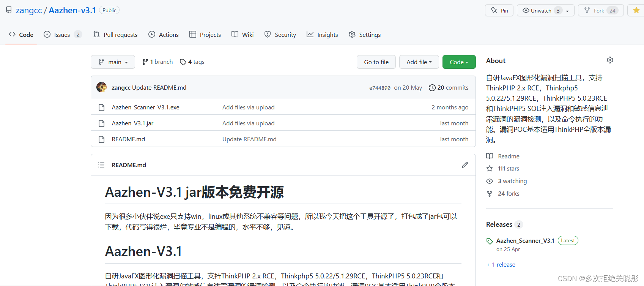644x286 pixels.
Task: Switch to the Code tab
Action: tap(21, 35)
